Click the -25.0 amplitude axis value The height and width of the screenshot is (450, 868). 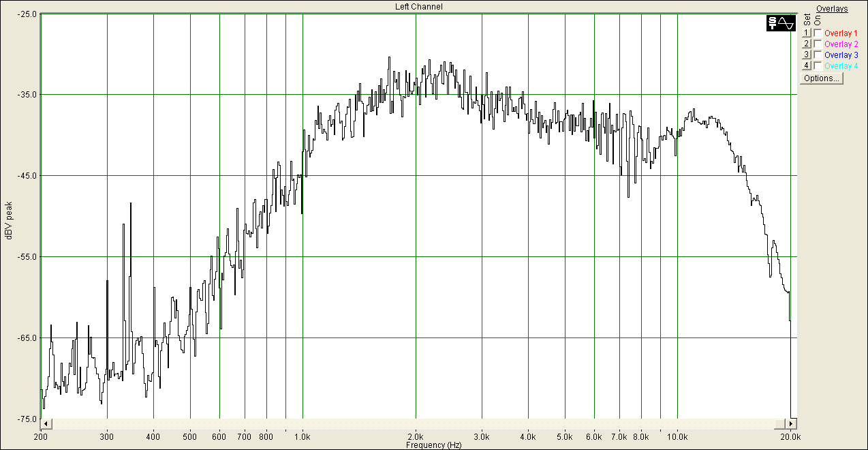click(27, 14)
